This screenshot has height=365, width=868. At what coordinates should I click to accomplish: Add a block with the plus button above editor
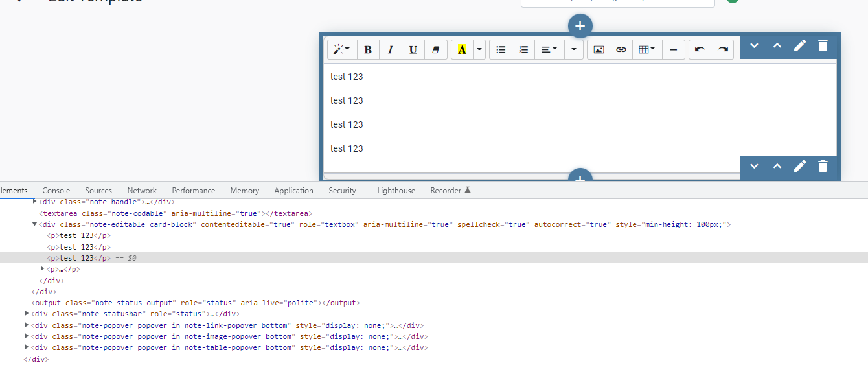[x=580, y=26]
